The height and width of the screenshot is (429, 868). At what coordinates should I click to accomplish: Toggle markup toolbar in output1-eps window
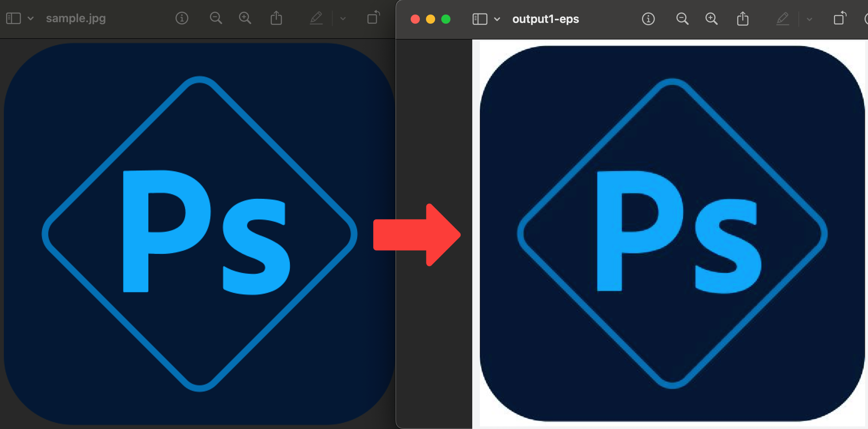[x=783, y=19]
